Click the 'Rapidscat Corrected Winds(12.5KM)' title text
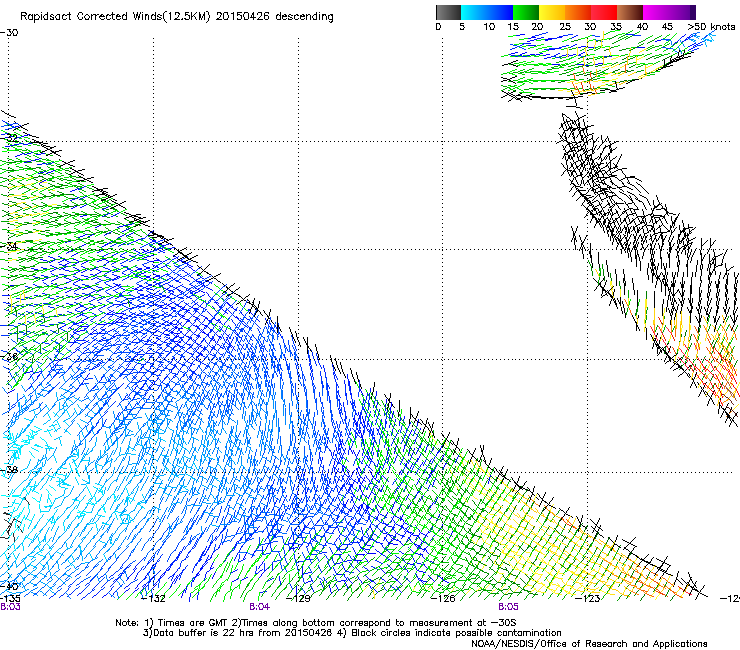740x650 pixels. (x=115, y=17)
